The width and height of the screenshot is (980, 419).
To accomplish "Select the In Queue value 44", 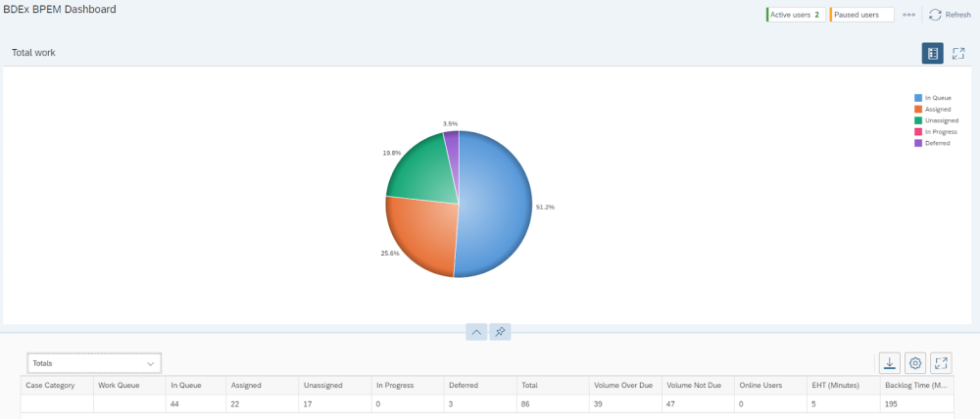I will [175, 404].
